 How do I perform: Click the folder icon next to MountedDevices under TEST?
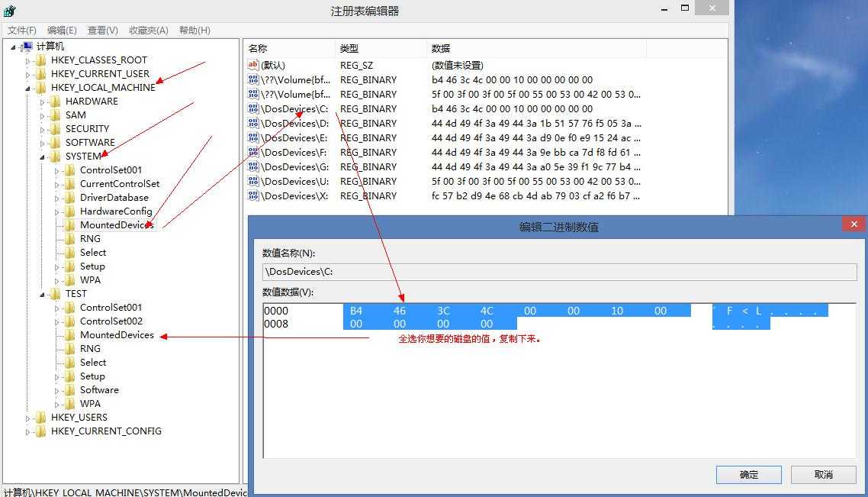[69, 334]
